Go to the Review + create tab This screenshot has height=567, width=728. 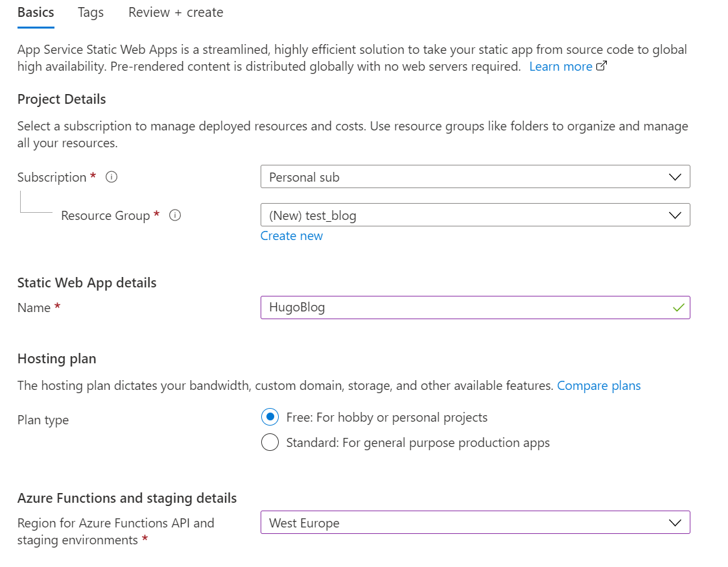(x=176, y=12)
